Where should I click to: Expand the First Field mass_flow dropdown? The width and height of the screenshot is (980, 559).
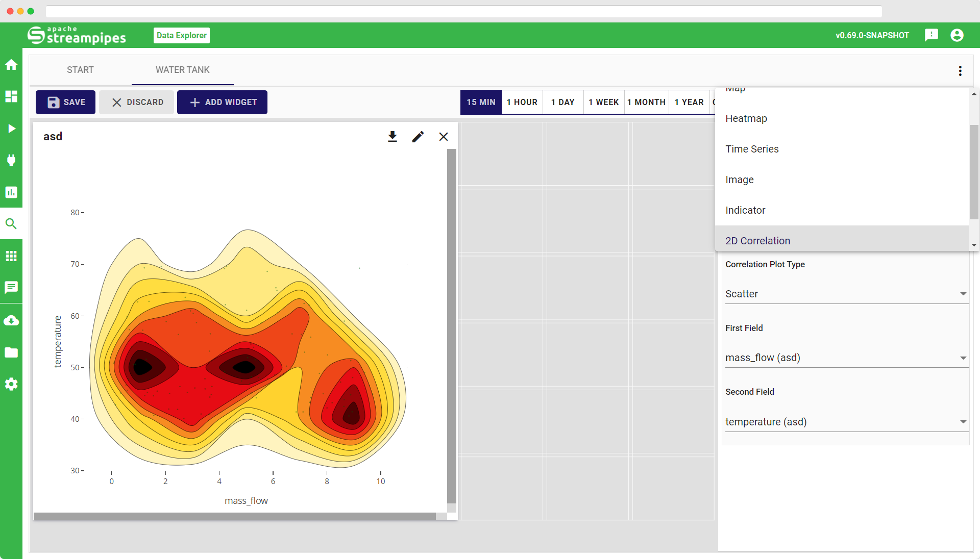[846, 358]
